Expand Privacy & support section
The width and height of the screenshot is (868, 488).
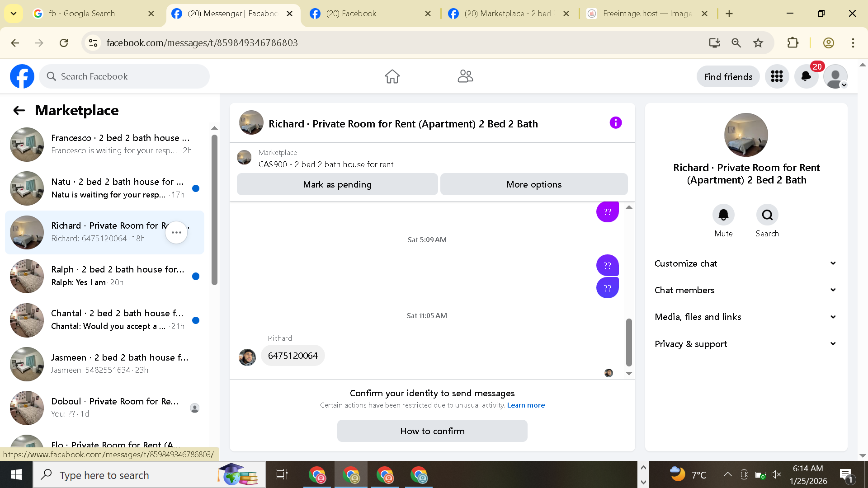tap(746, 344)
